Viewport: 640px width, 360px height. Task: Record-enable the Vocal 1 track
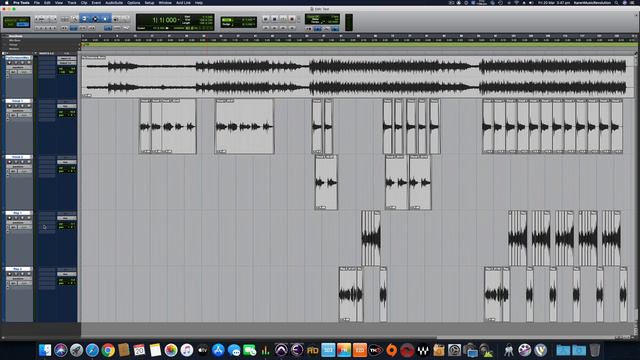coord(9,106)
